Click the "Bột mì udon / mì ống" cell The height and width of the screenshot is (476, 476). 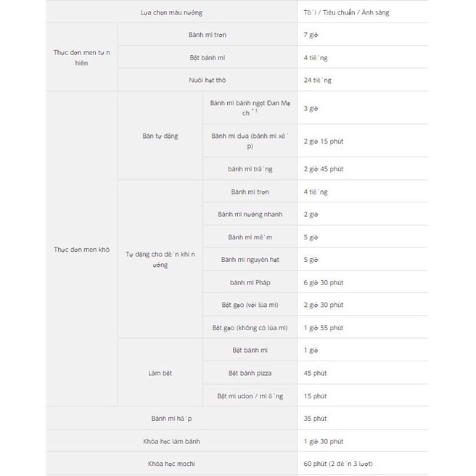(250, 395)
